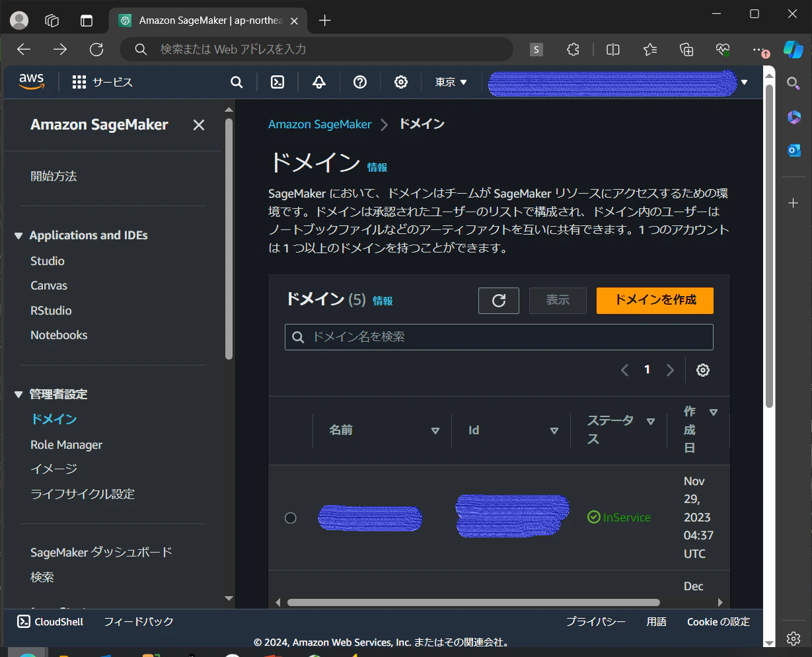Toggle browser split screen view
This screenshot has width=812, height=657.
pos(613,50)
